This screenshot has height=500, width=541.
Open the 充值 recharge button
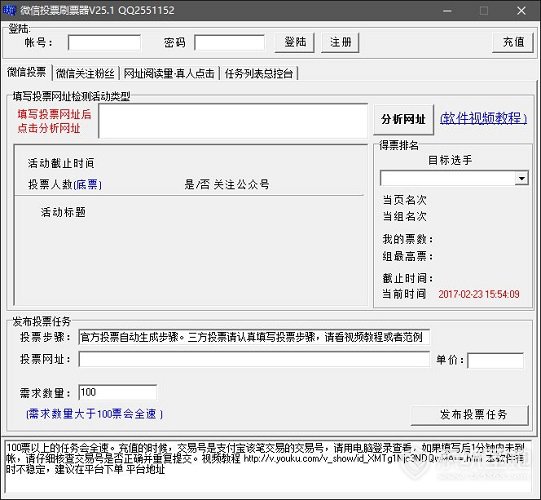(x=513, y=42)
